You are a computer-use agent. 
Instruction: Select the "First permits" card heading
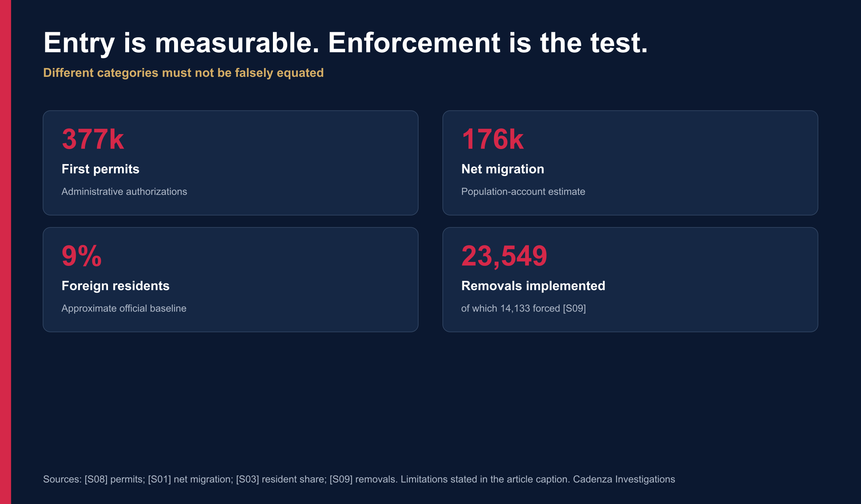pos(100,169)
